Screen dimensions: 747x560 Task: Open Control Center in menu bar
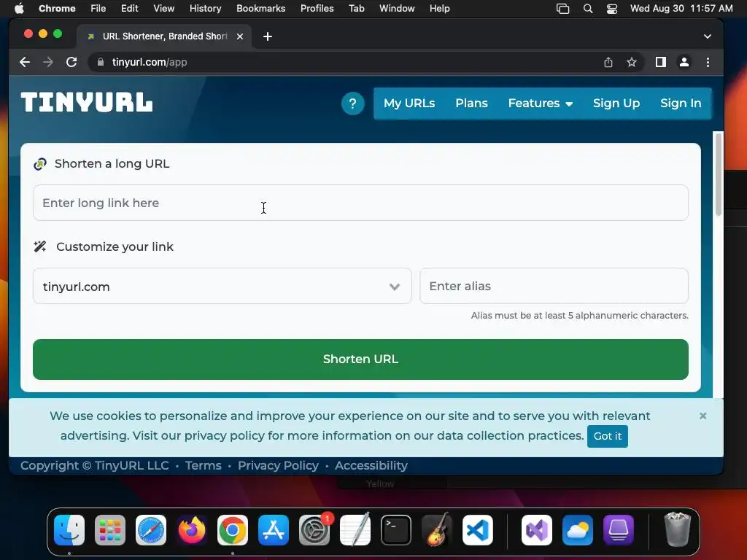click(x=612, y=9)
